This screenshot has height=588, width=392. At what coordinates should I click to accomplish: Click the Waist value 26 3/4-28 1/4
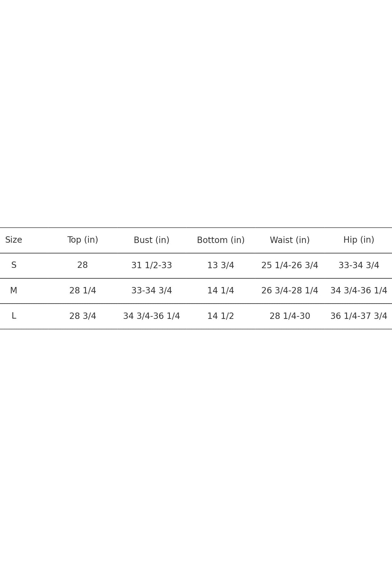[290, 291]
